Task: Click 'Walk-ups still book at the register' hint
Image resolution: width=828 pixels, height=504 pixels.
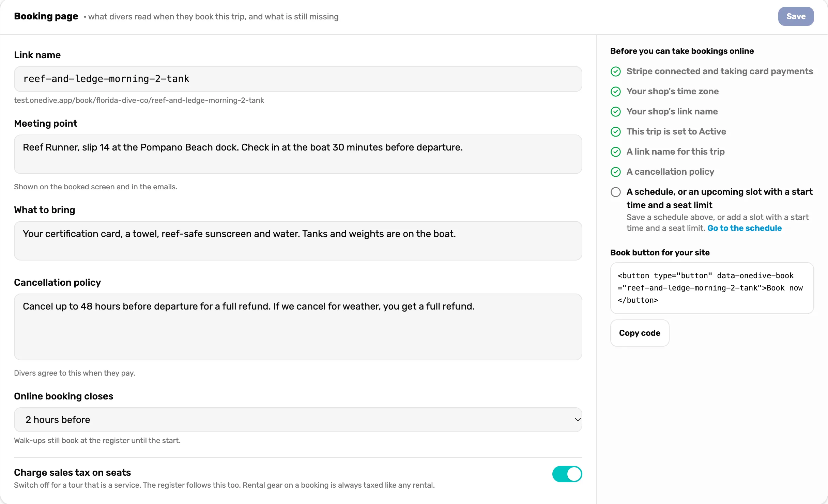Action: [x=97, y=440]
